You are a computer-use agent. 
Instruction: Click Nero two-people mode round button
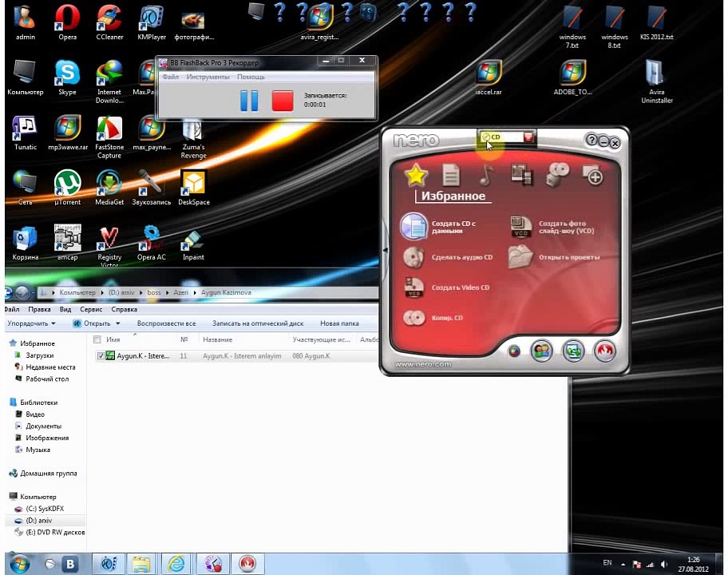[x=542, y=351]
